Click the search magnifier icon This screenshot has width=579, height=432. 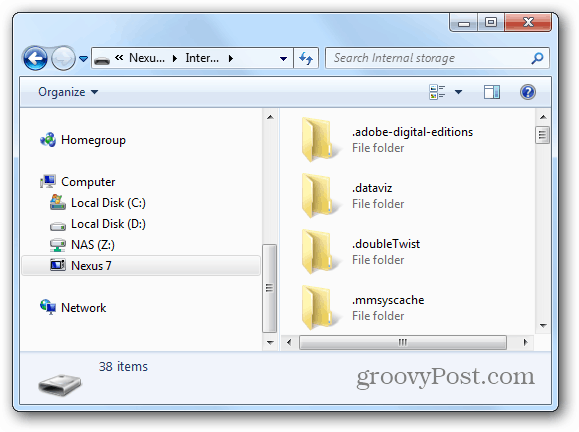click(537, 58)
